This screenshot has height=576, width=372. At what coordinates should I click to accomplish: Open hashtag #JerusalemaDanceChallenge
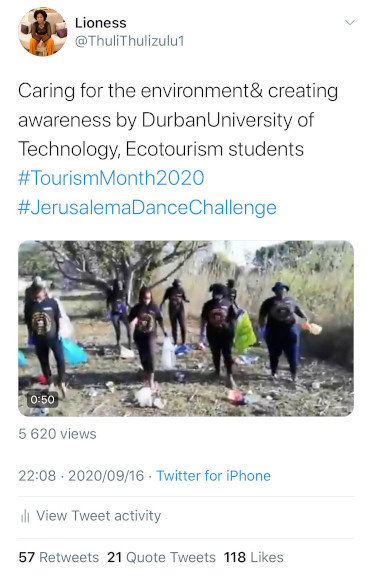(147, 208)
